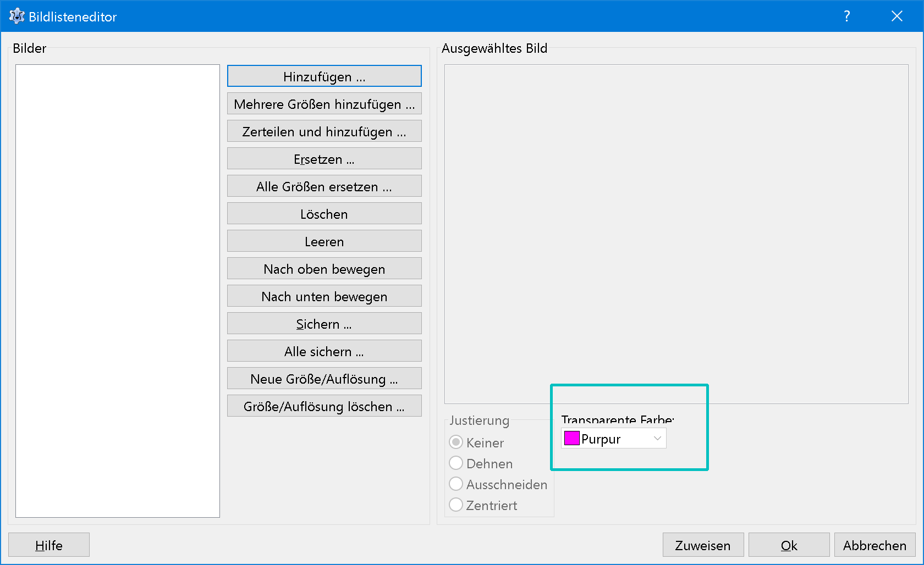
Task: Select the Keiner radio option
Action: tap(456, 442)
